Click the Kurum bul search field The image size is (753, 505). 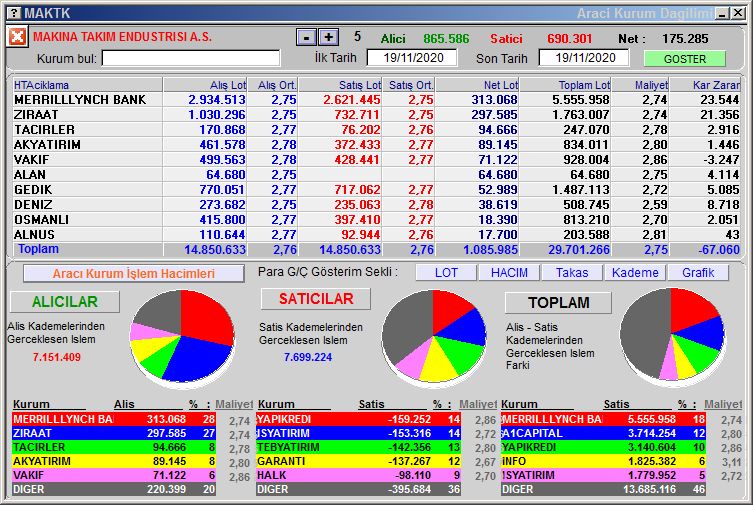tap(191, 59)
